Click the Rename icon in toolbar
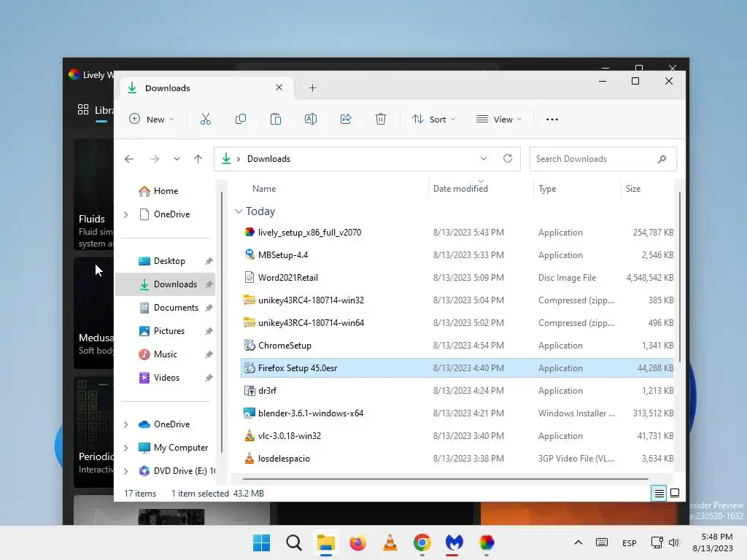747x560 pixels. (311, 119)
